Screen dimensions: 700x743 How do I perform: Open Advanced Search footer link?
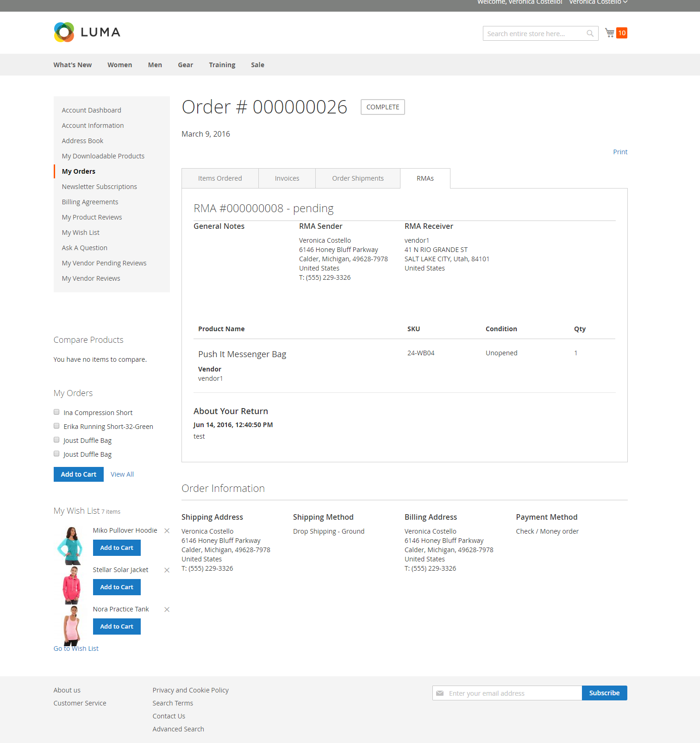click(178, 729)
